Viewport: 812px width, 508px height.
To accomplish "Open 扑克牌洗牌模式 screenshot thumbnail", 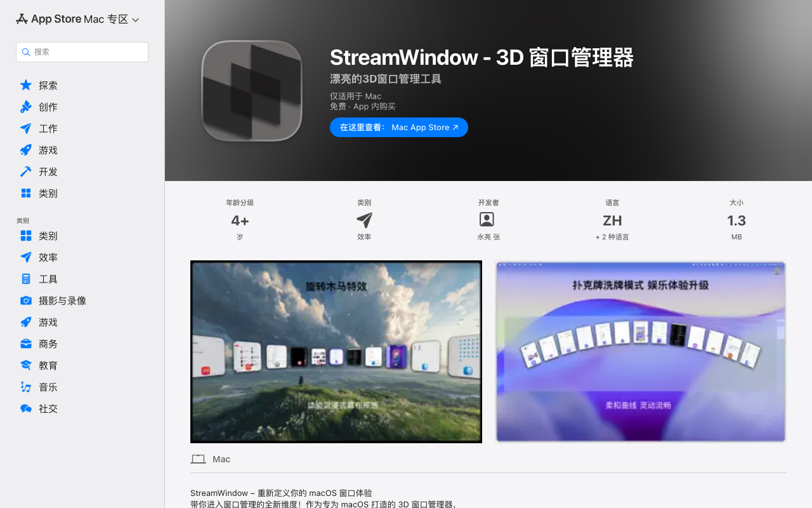I will [641, 352].
